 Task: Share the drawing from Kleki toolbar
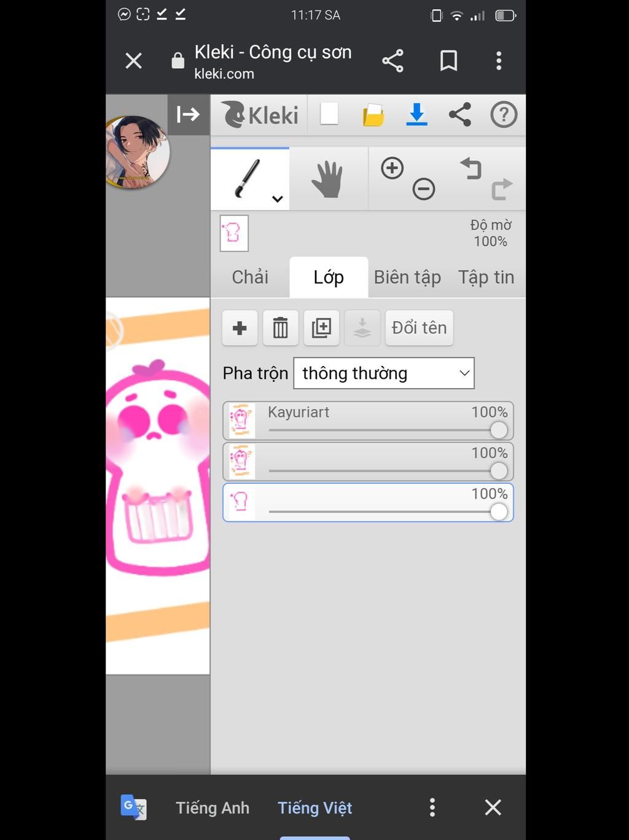click(460, 115)
